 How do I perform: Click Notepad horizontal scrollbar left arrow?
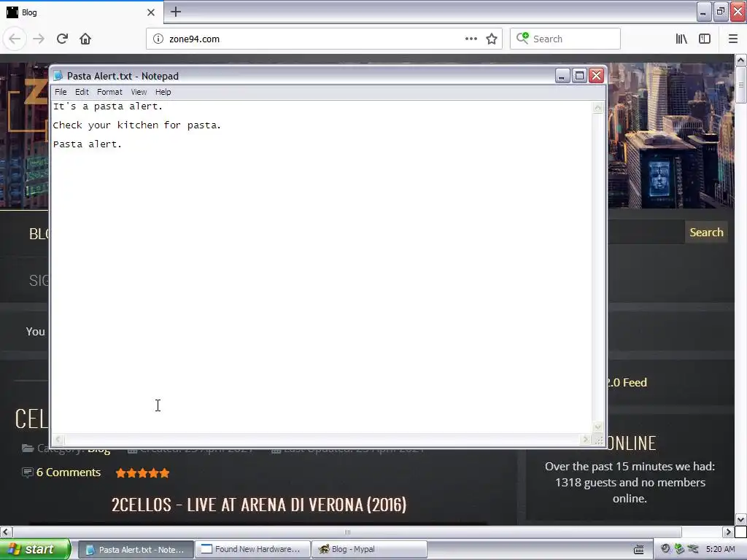58,440
